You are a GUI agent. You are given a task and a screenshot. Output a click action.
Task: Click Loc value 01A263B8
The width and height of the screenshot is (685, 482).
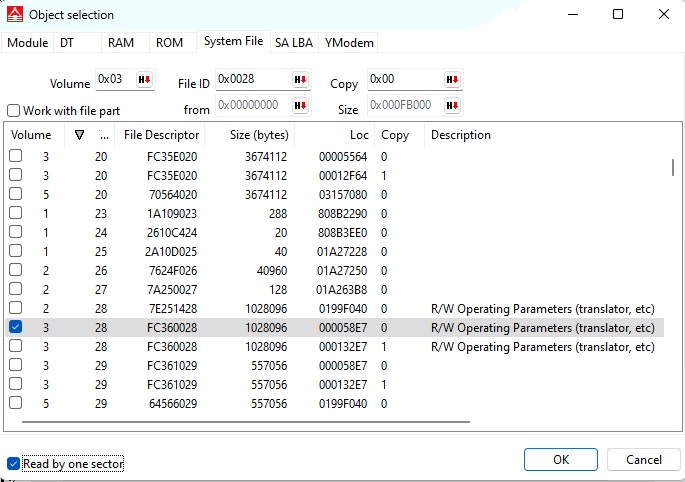tap(342, 290)
